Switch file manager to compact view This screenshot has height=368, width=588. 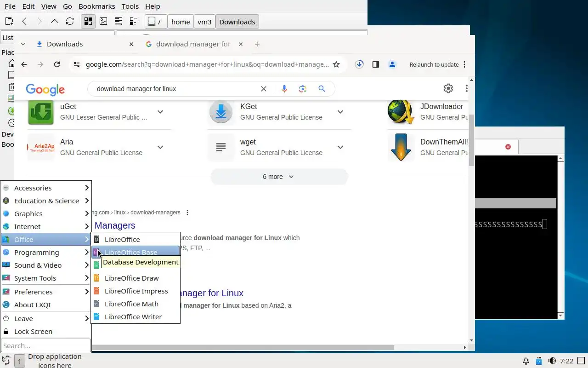pos(119,22)
